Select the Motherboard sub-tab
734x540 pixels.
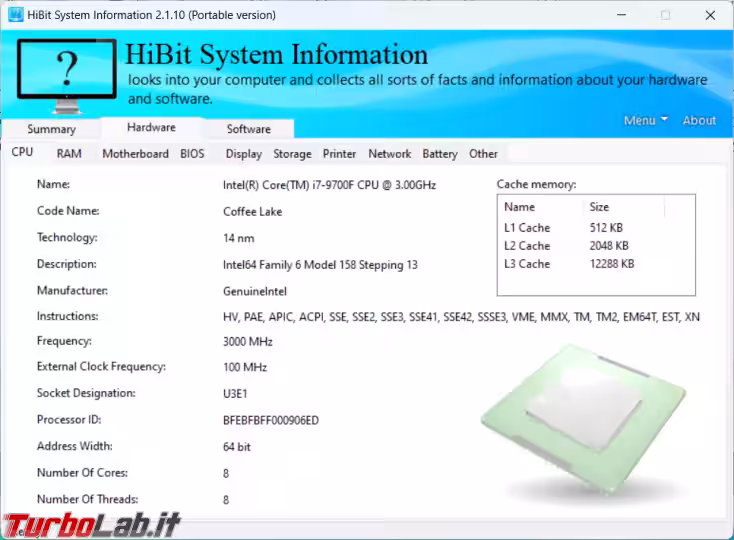click(x=135, y=154)
